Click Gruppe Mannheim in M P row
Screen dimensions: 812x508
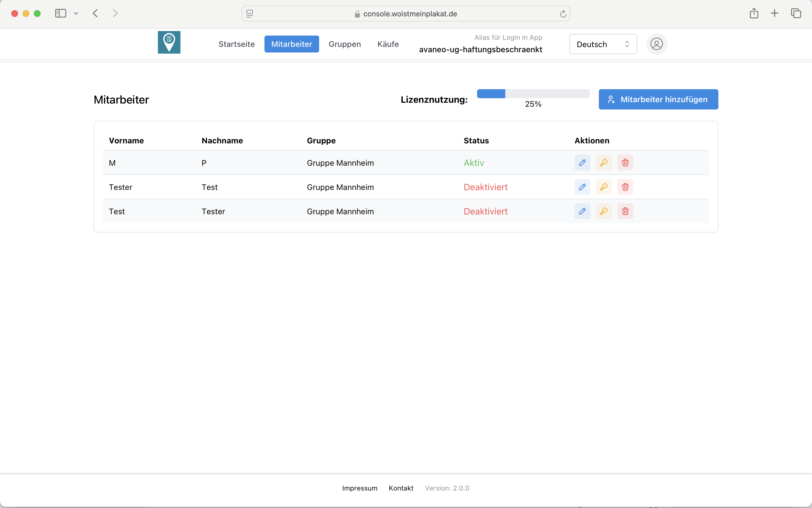[x=340, y=163]
